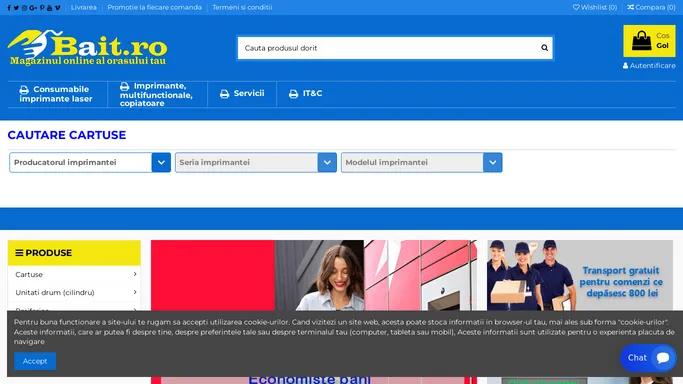The height and width of the screenshot is (384, 683).
Task: Open the Pinterest social icon
Action: [x=42, y=7]
